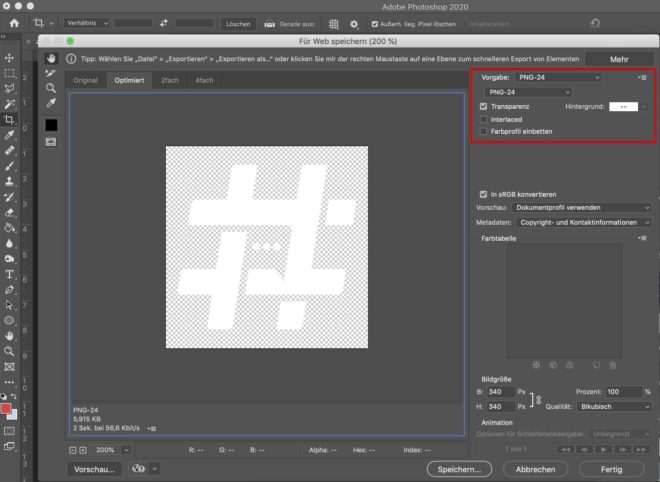Select the Eyedropper tool in Save for Web dialog
The height and width of the screenshot is (482, 660).
tap(51, 103)
